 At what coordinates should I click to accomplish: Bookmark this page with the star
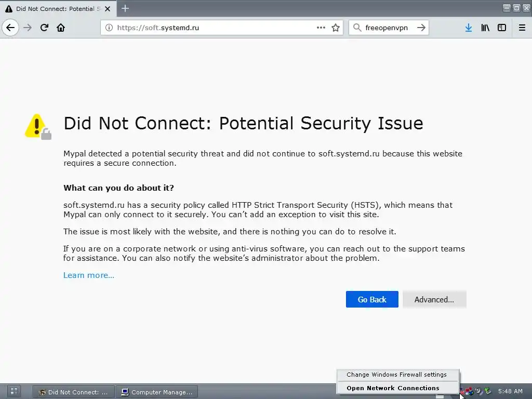pyautogui.click(x=336, y=28)
